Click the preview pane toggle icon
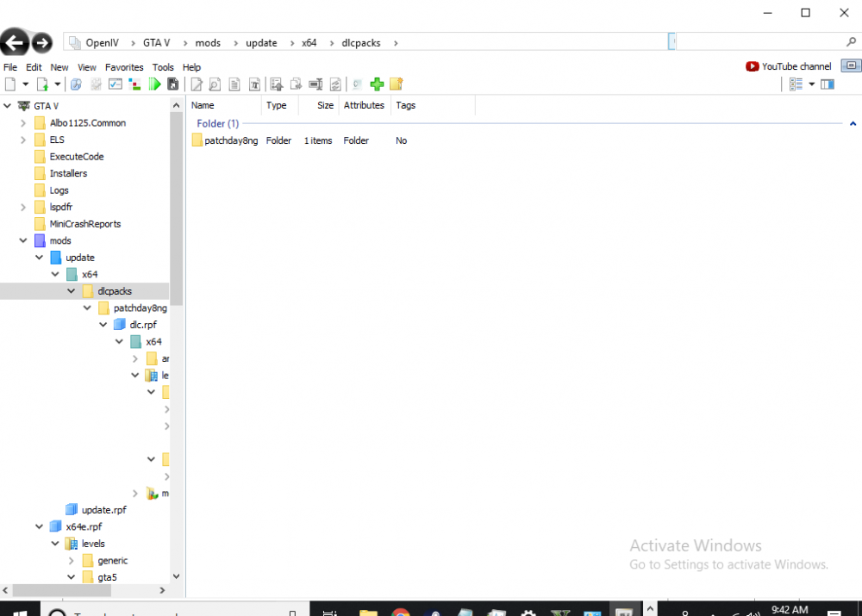The height and width of the screenshot is (616, 862). [x=828, y=84]
